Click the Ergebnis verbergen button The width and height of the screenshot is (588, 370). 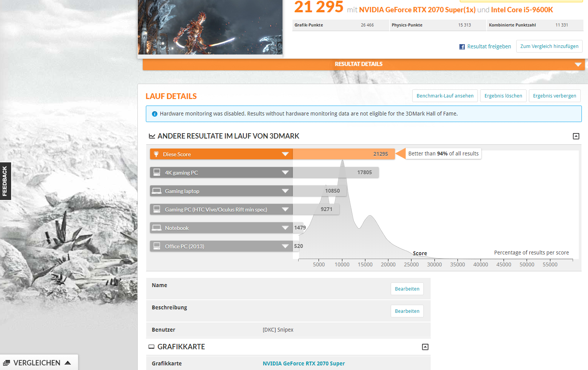point(555,96)
